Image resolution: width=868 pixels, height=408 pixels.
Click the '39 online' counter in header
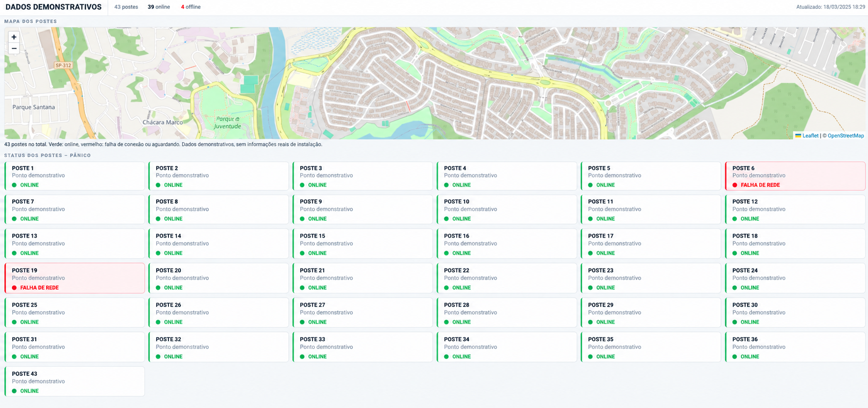click(x=159, y=7)
